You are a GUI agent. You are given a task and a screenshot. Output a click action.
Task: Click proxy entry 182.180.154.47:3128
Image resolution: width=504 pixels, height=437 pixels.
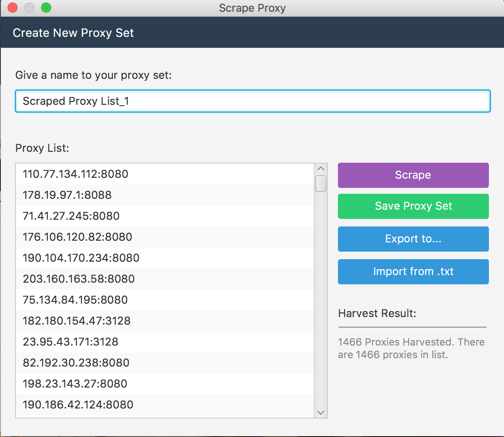tap(77, 321)
